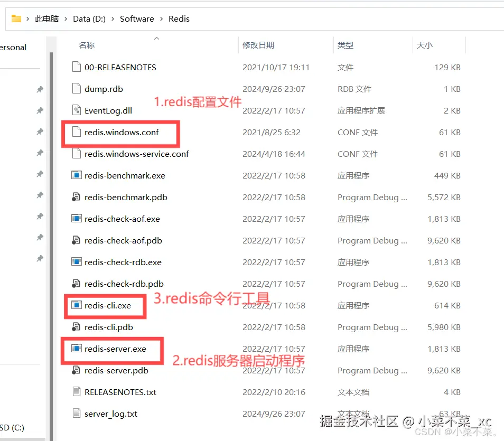The width and height of the screenshot is (504, 441).
Task: Select the redis-check-aof.exe file name
Action: tap(122, 219)
